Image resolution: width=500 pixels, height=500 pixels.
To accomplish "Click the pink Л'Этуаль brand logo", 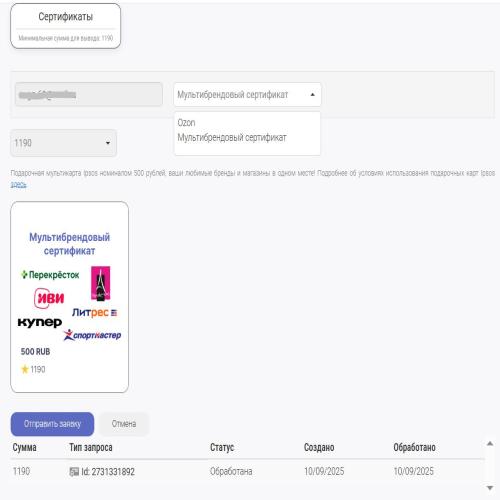I will click(101, 283).
